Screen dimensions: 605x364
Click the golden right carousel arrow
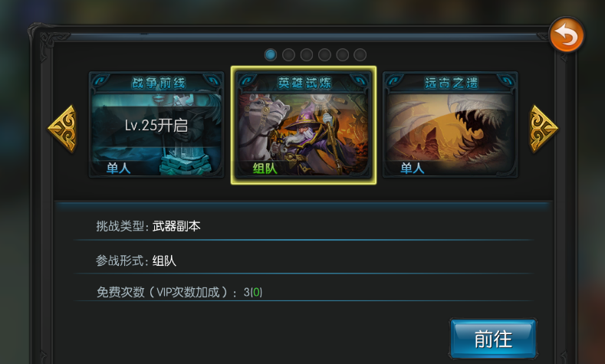coord(543,129)
